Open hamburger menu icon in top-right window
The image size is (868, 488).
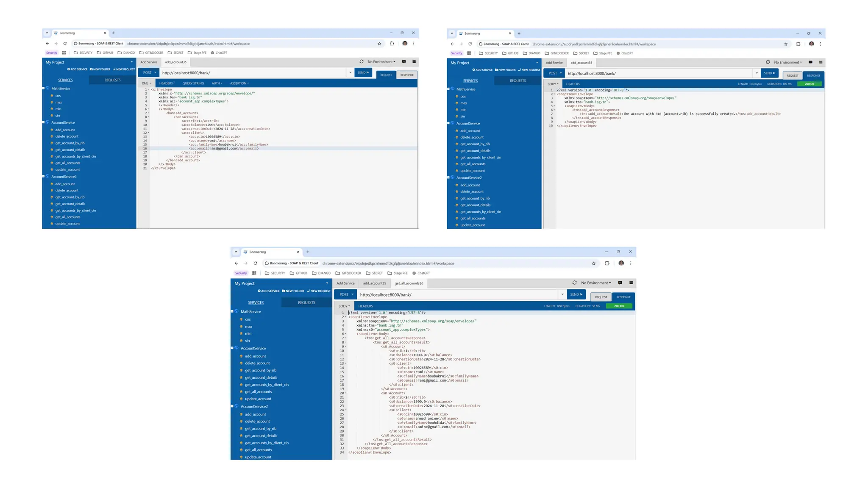(821, 62)
